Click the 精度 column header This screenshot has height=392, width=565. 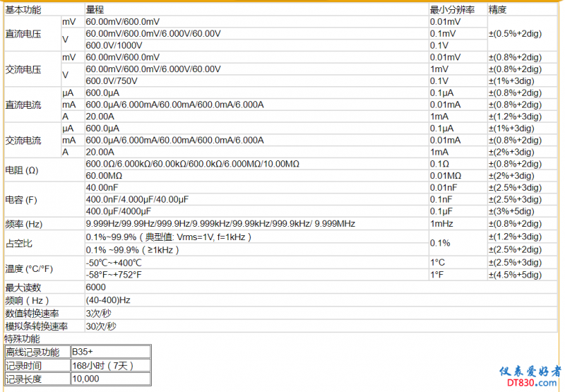point(498,10)
